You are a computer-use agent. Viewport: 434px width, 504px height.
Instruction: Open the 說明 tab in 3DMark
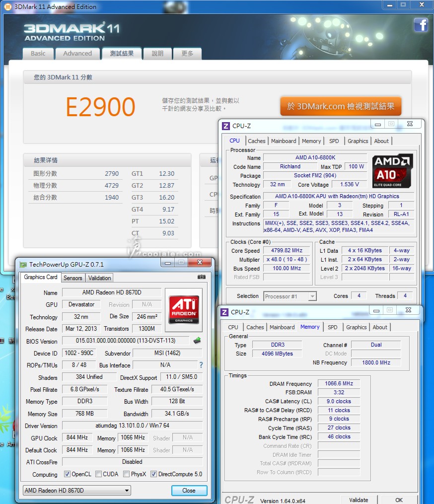pyautogui.click(x=157, y=53)
